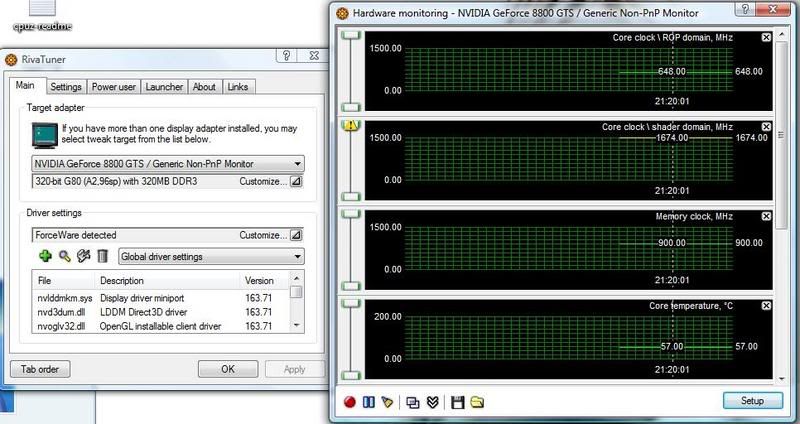The image size is (800, 424).
Task: Click the 900.00 value right of memory graph
Action: [749, 243]
